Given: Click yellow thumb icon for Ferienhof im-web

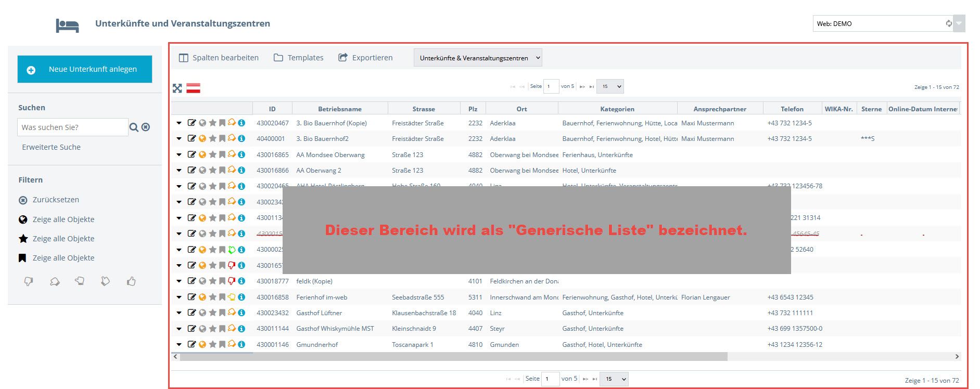Looking at the screenshot, I should 232,297.
